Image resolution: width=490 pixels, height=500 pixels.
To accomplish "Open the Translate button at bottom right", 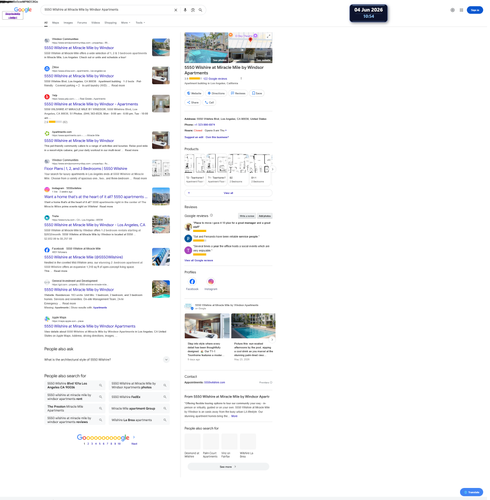I will [471, 492].
